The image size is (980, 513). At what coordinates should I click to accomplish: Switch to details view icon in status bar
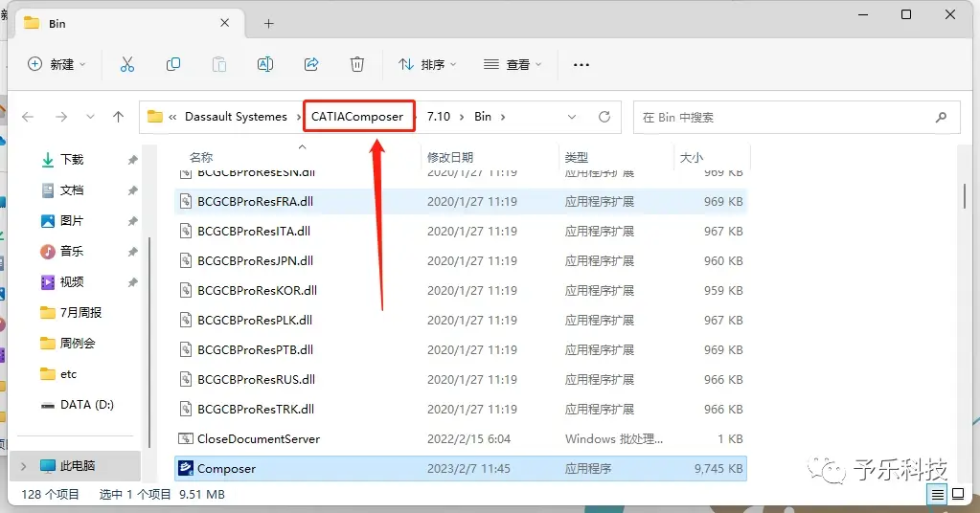point(938,495)
